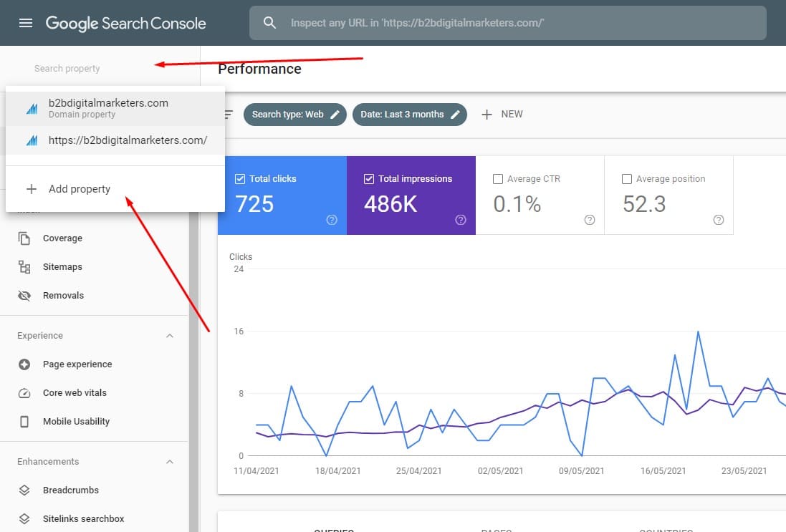Click the plus icon beside Add property
Viewport: 786px width, 532px height.
pos(31,189)
